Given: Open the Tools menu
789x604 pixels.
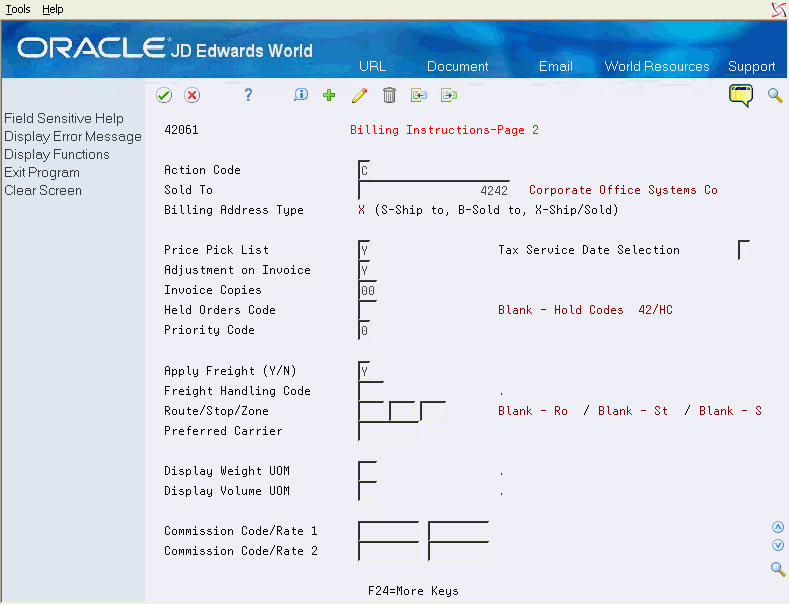Looking at the screenshot, I should (x=18, y=9).
